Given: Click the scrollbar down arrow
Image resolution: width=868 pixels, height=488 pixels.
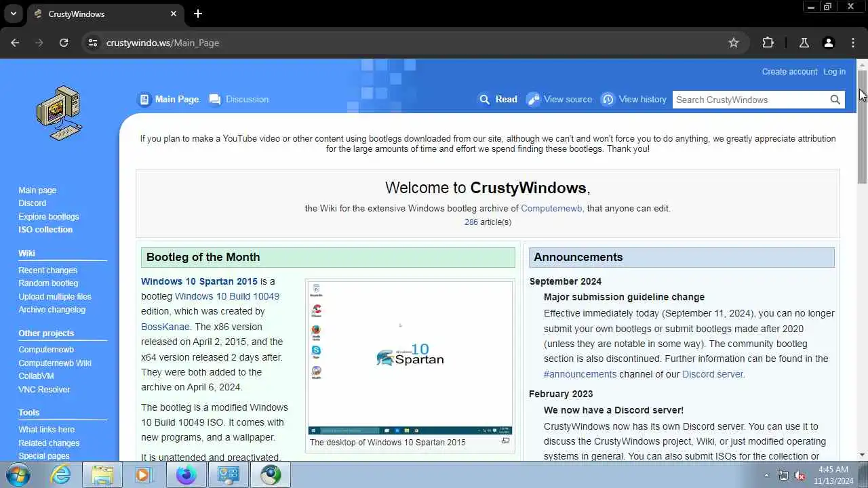Looking at the screenshot, I should (862, 455).
